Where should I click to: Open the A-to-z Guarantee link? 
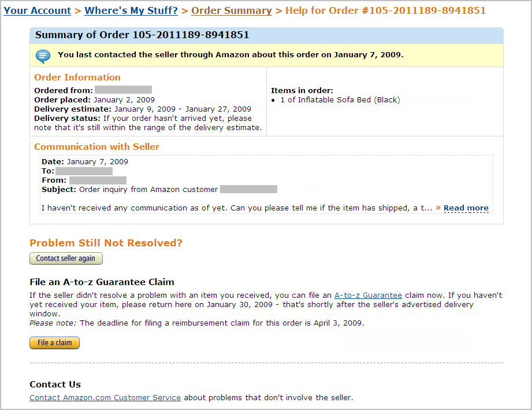click(368, 295)
